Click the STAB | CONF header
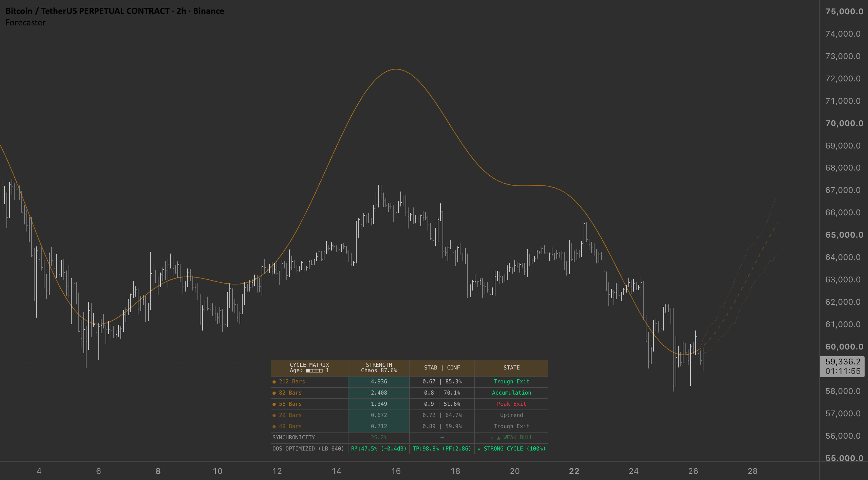The image size is (868, 480). click(442, 368)
